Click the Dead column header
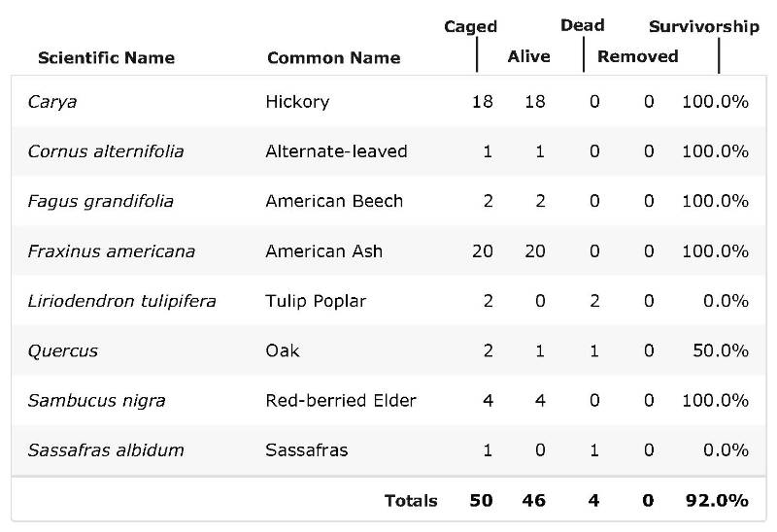This screenshot has height=532, width=777. (582, 25)
